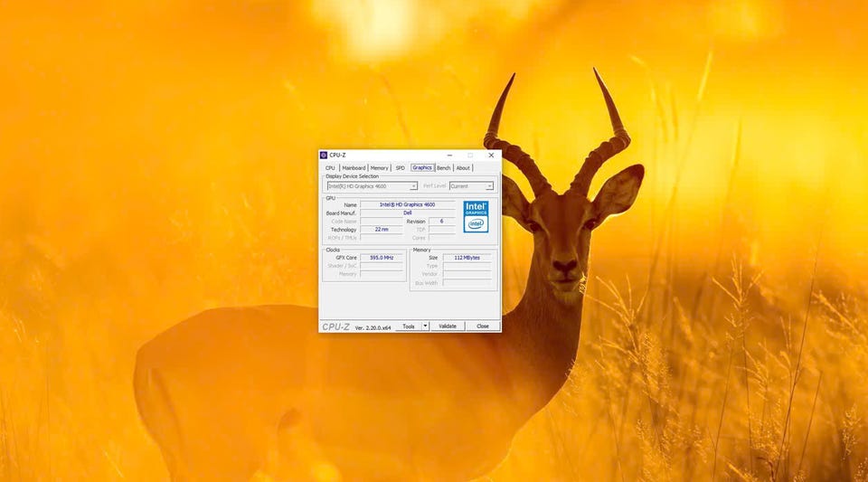
Task: Select the SPD tab
Action: point(401,167)
